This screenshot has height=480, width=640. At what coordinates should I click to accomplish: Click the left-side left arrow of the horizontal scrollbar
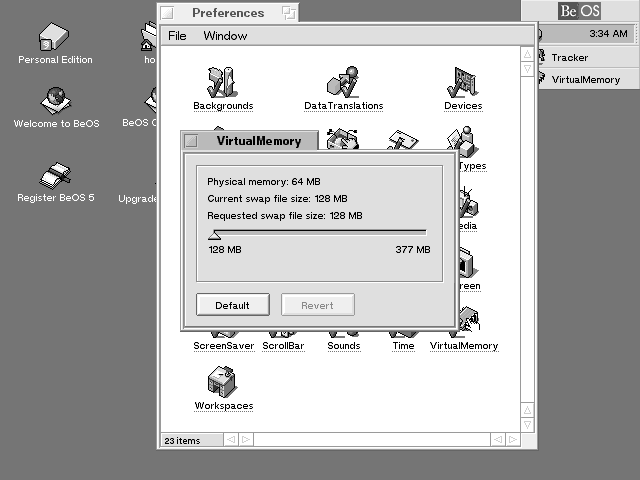coord(231,440)
